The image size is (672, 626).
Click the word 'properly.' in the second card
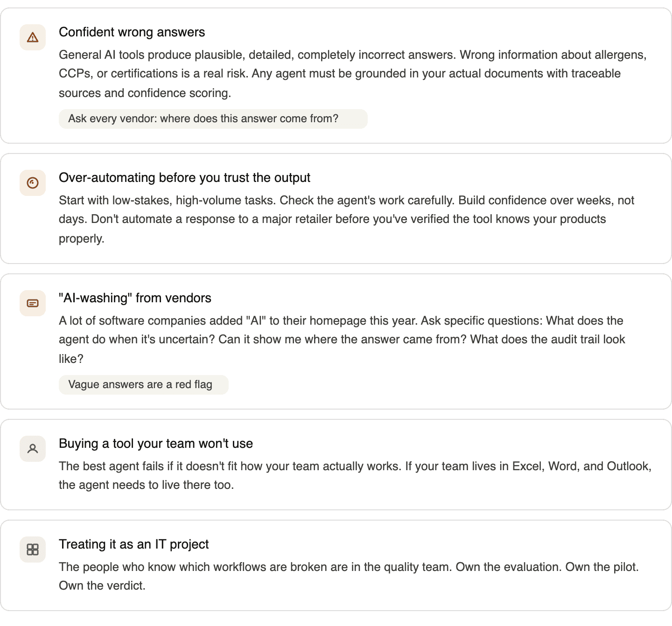coord(82,239)
